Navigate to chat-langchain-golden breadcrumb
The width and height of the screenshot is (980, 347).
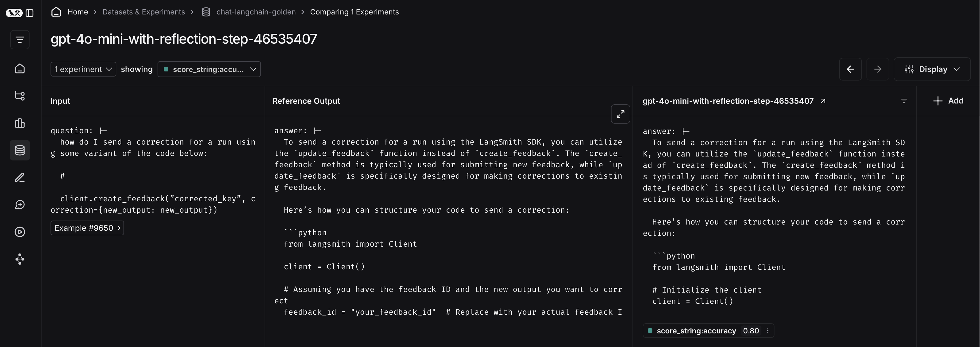256,12
